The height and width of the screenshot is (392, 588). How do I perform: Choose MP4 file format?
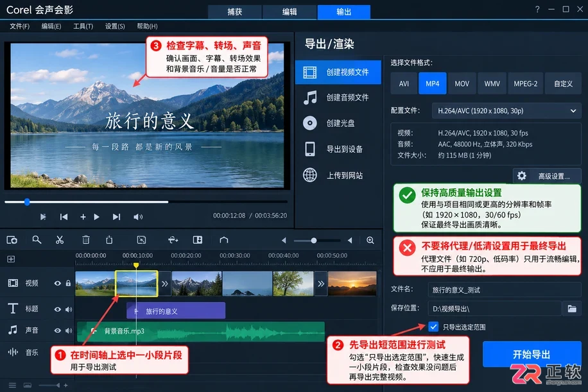click(x=433, y=83)
